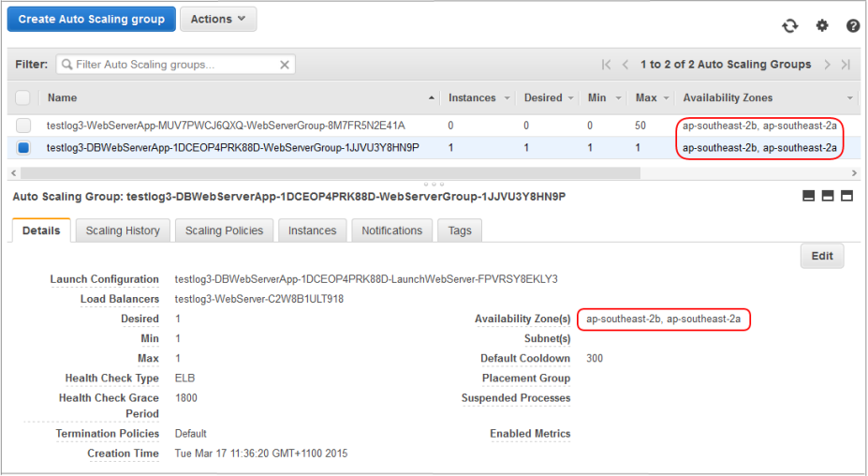Uncheck the testlog3-DBWebServerApp group row
Image resolution: width=868 pixels, height=476 pixels.
pyautogui.click(x=23, y=148)
